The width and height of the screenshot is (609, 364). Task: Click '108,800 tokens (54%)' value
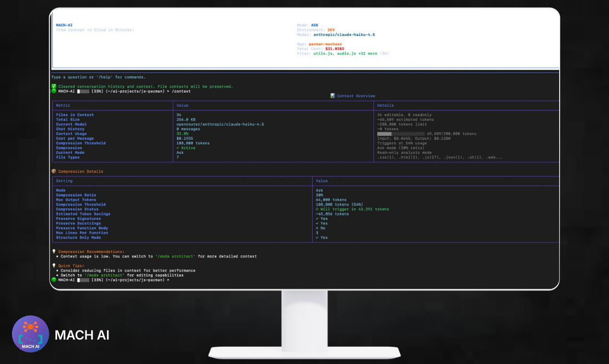(340, 205)
